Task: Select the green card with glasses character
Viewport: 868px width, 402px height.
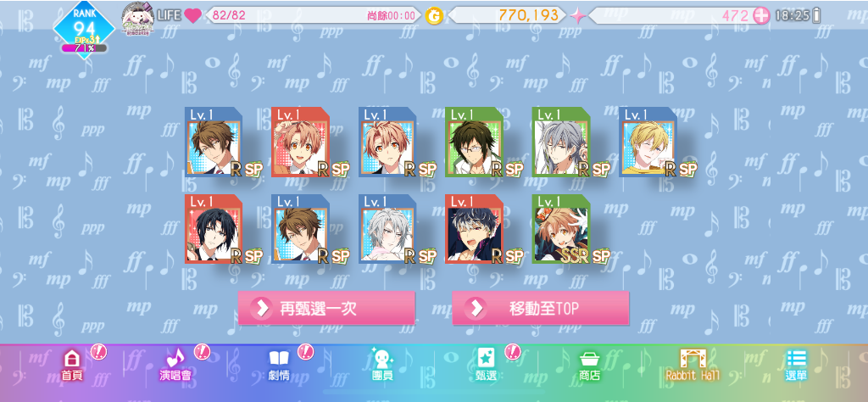Action: (475, 142)
